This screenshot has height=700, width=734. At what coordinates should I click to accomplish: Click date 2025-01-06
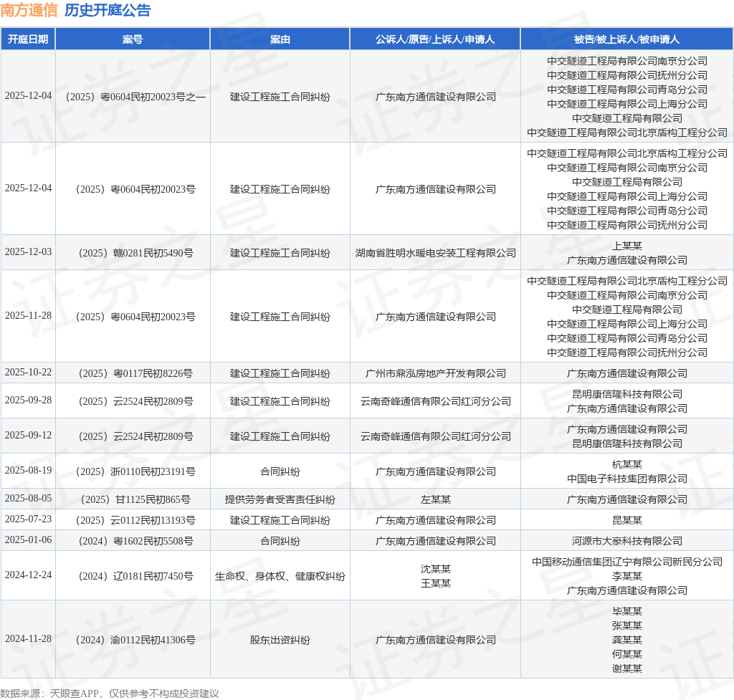tap(28, 540)
